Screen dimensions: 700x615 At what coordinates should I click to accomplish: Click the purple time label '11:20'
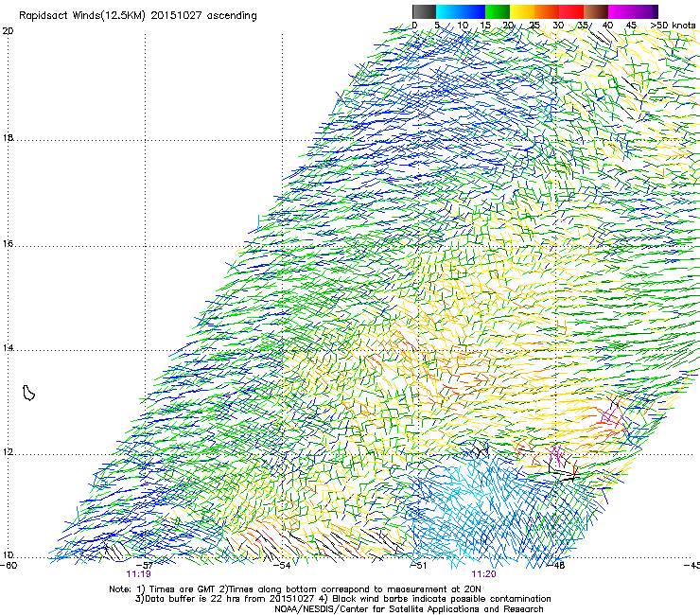coord(484,574)
